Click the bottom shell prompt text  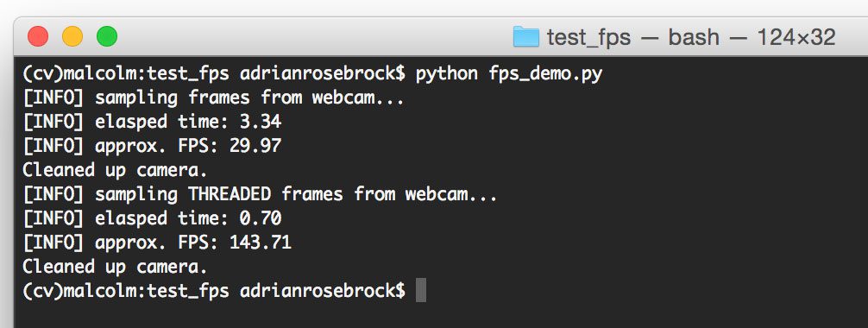tap(214, 291)
